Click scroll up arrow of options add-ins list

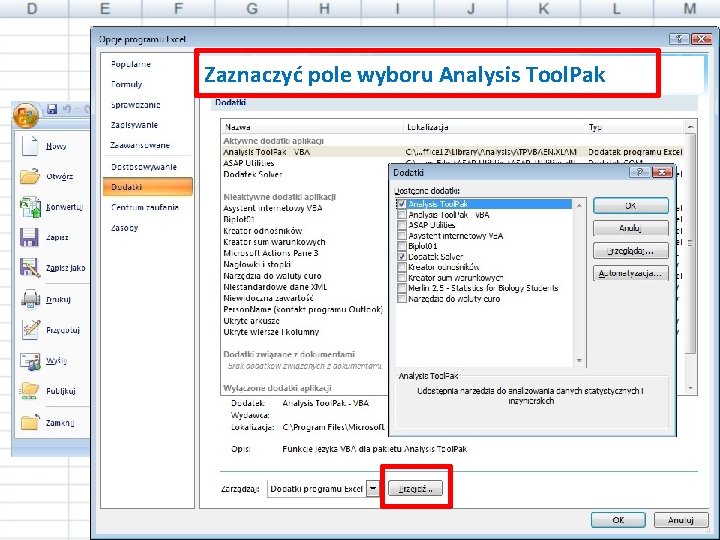[x=690, y=127]
